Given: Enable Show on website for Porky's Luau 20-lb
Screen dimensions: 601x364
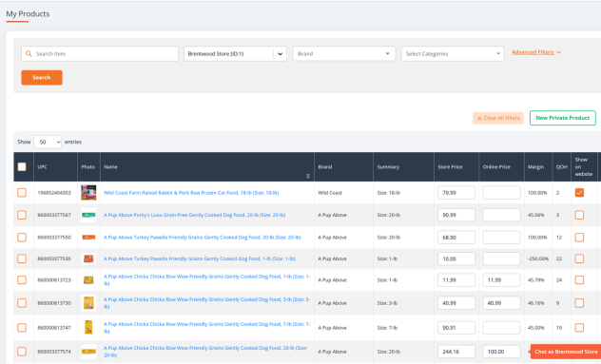Looking at the screenshot, I should pyautogui.click(x=579, y=215).
